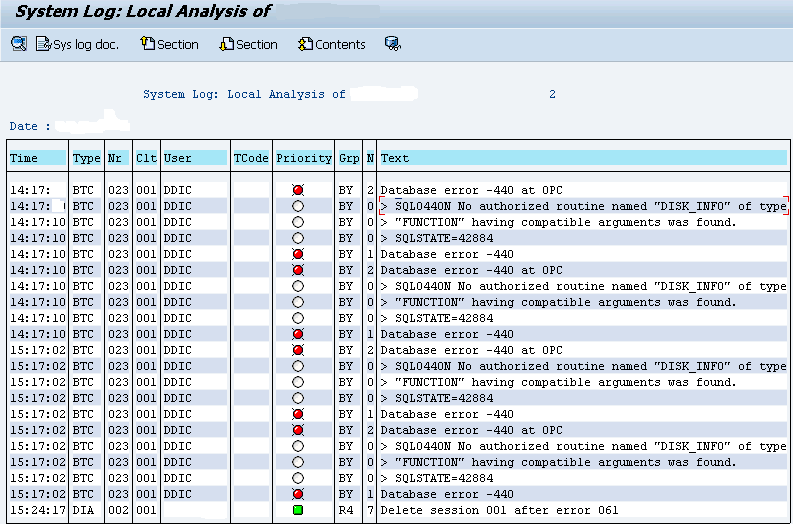Click the DIA type cell
793x524 pixels.
click(83, 510)
